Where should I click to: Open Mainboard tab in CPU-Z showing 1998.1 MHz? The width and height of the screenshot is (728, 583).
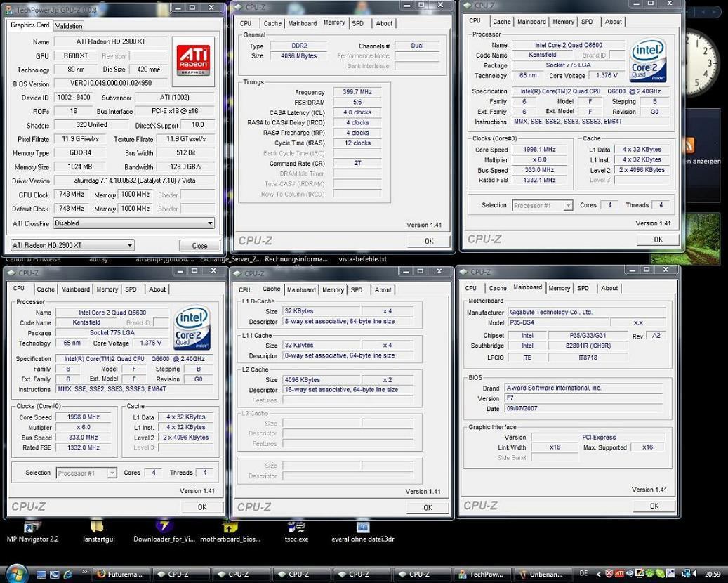pyautogui.click(x=531, y=21)
